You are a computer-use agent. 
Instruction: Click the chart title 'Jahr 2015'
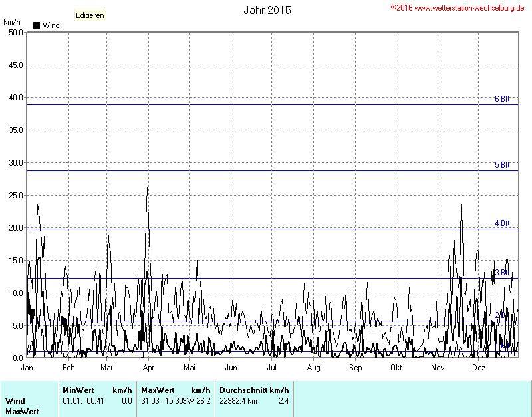tap(267, 10)
